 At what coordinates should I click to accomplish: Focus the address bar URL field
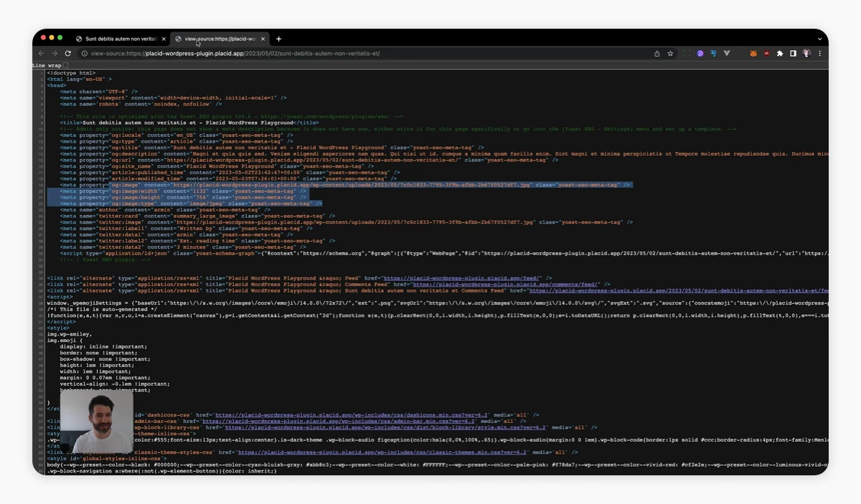(x=366, y=54)
